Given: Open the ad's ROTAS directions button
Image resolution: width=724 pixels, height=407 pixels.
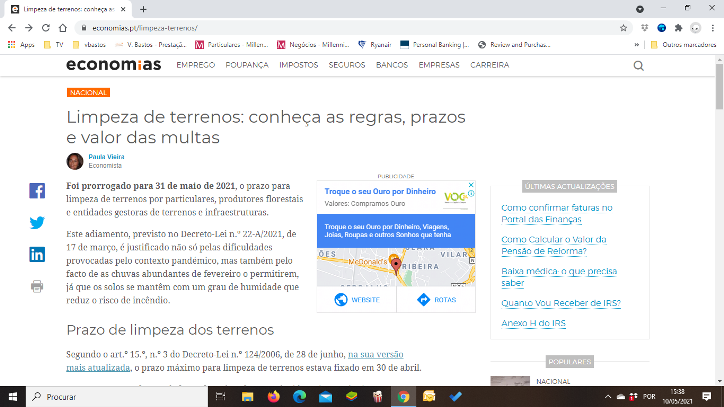Looking at the screenshot, I should (x=436, y=299).
